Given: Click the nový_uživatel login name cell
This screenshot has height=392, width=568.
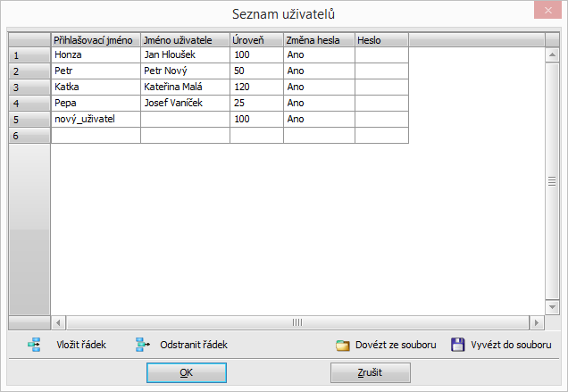Looking at the screenshot, I should [96, 120].
